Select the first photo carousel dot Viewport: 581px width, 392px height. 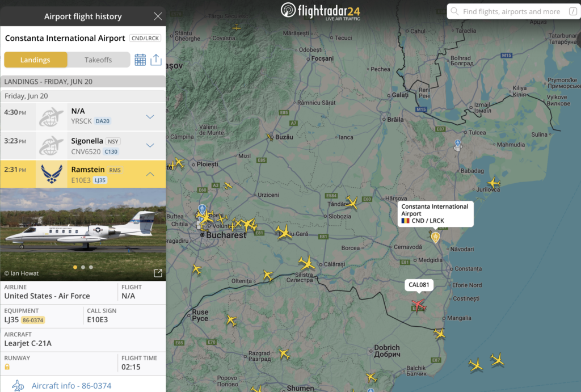(75, 267)
